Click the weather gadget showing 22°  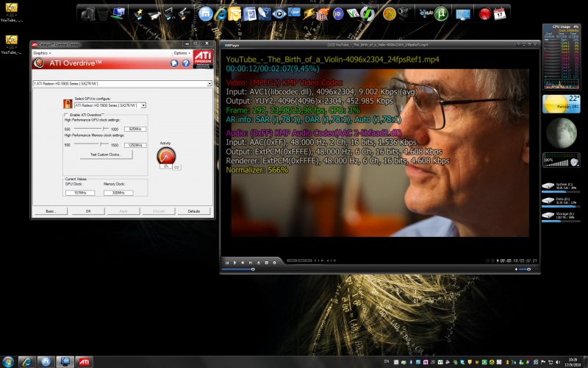(x=561, y=104)
